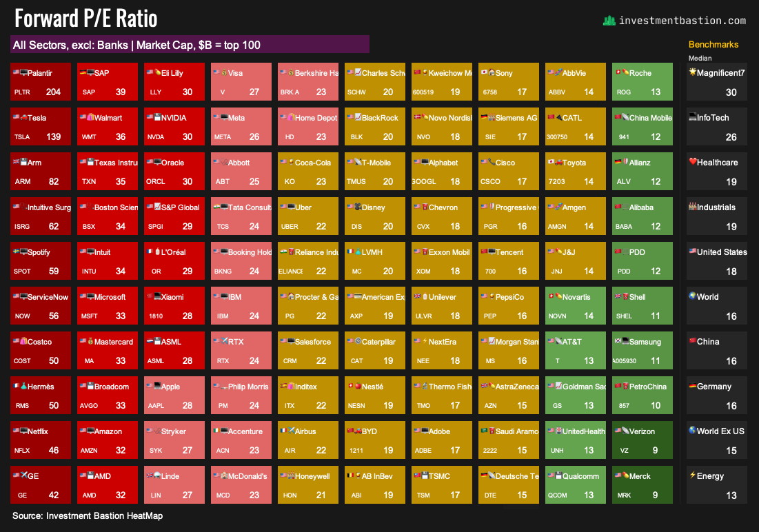This screenshot has width=759, height=532.
Task: Click the phone icon on Cisco tile
Action: (x=492, y=162)
